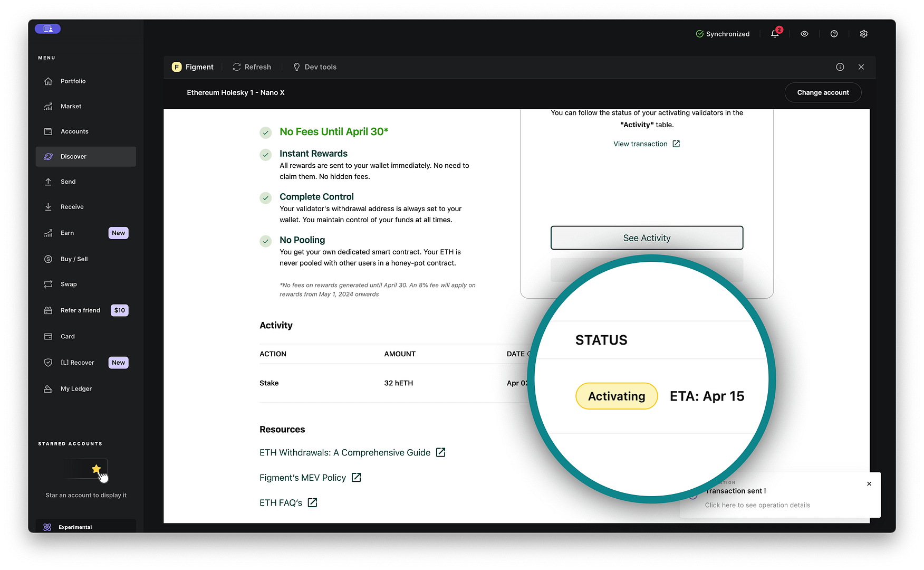Image resolution: width=924 pixels, height=570 pixels.
Task: Open the settings gear icon
Action: pos(863,34)
